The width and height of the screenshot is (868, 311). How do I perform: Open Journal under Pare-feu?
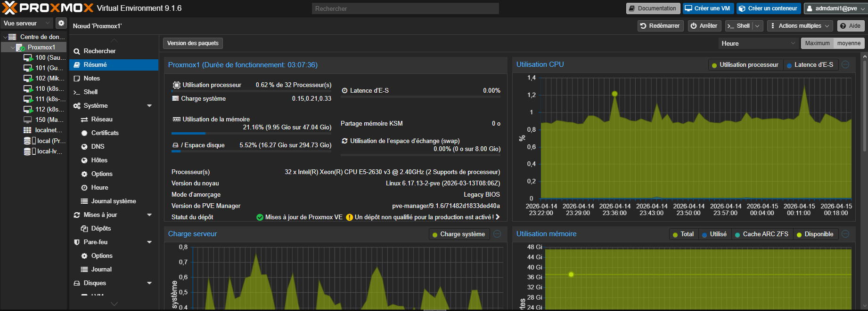pyautogui.click(x=114, y=269)
